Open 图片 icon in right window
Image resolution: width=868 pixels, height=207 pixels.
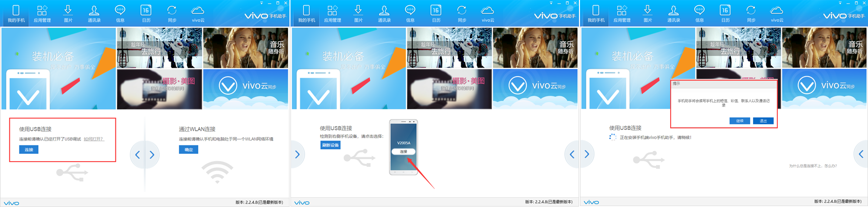pyautogui.click(x=648, y=13)
